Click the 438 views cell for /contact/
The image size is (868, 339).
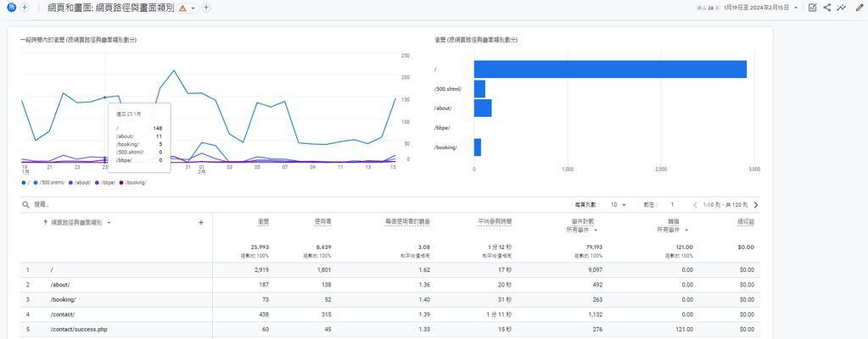264,314
